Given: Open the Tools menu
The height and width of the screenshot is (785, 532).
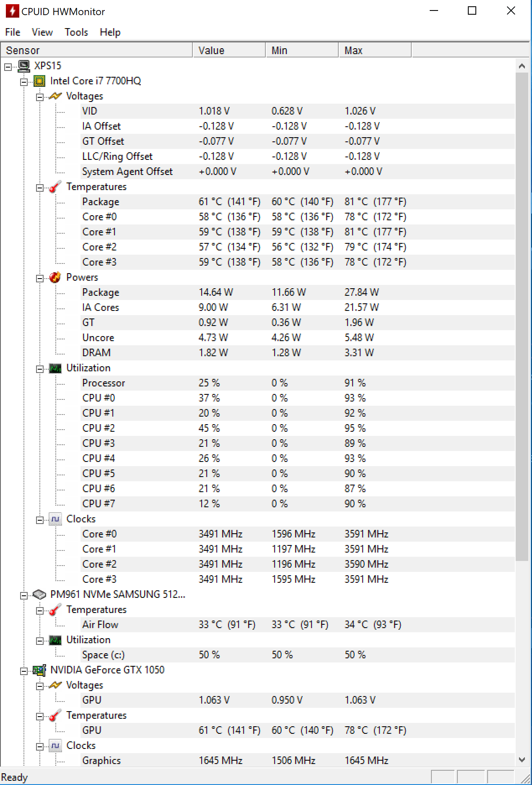Looking at the screenshot, I should click(x=76, y=32).
